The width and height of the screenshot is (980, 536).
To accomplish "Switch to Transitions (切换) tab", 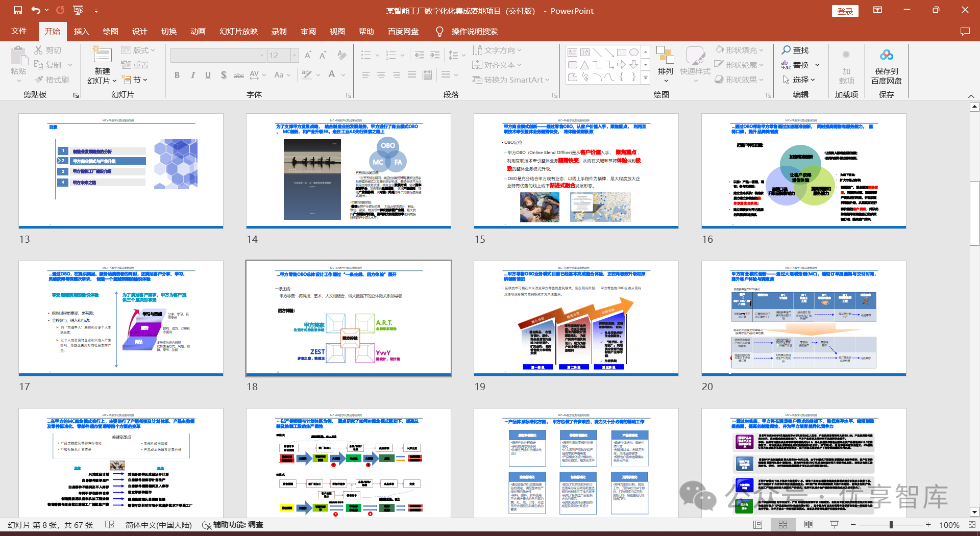I will (169, 31).
